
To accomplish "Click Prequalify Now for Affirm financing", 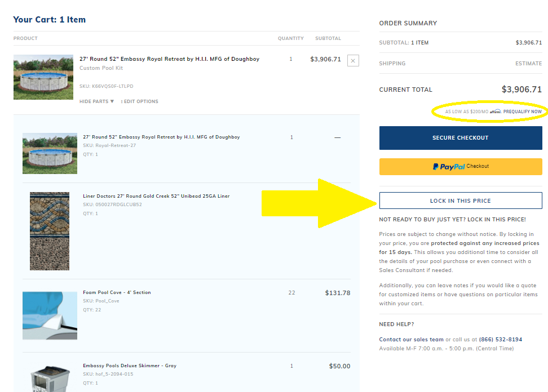I will (x=522, y=112).
